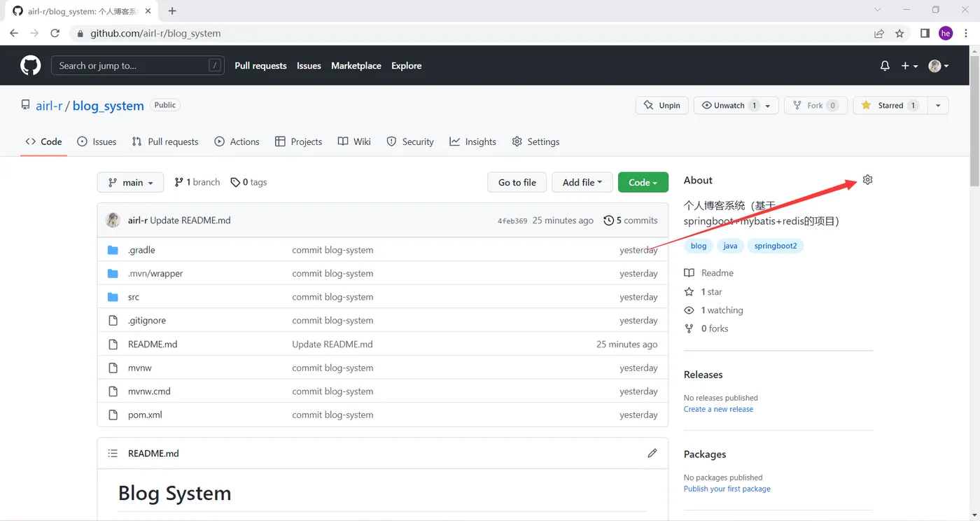
Task: Fork the repository
Action: coord(815,105)
